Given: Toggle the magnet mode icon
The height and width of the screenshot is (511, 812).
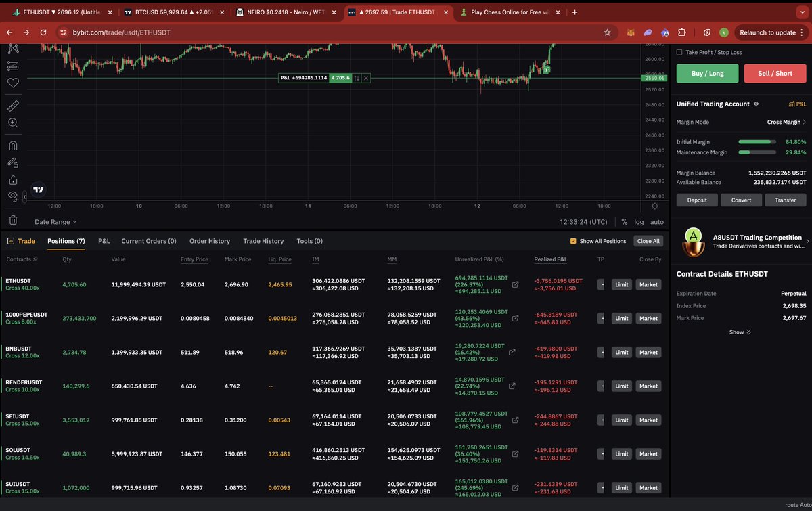Looking at the screenshot, I should tap(13, 146).
